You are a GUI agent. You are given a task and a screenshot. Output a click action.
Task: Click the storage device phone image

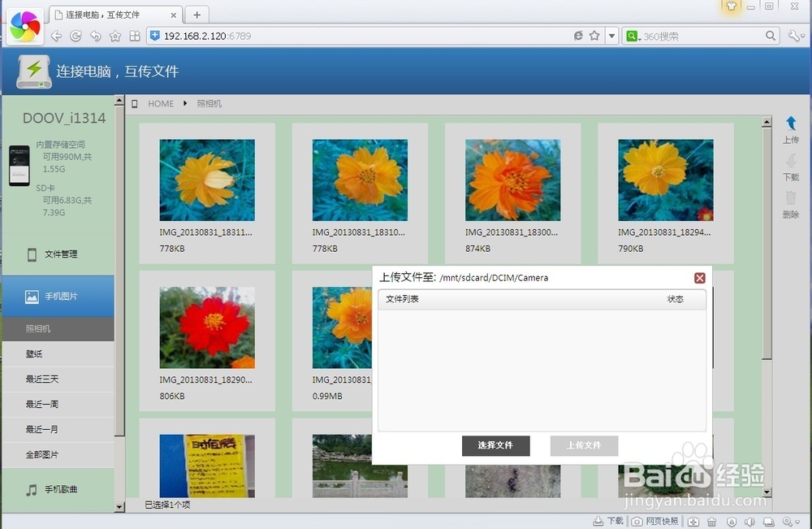pos(19,166)
